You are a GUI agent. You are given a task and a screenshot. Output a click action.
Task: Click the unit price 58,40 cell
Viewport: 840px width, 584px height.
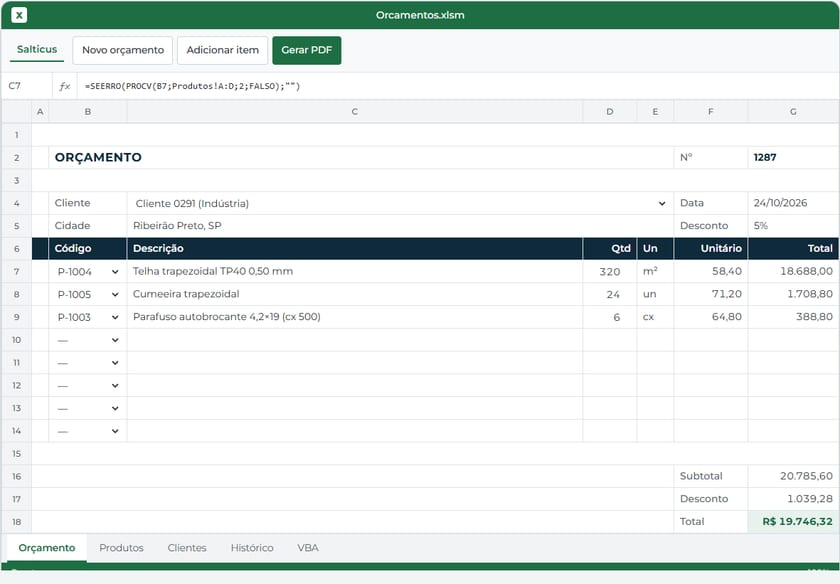click(x=711, y=272)
